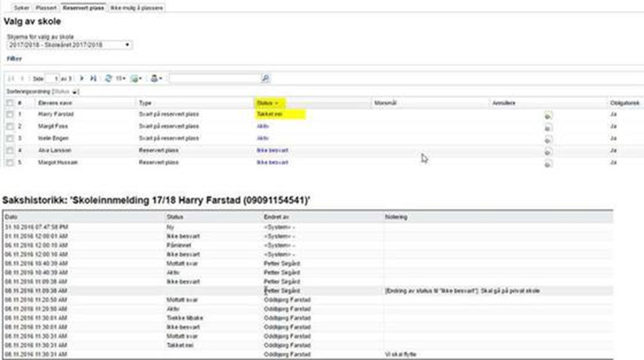Go to the next page arrow
This screenshot has height=360, width=644.
click(82, 78)
